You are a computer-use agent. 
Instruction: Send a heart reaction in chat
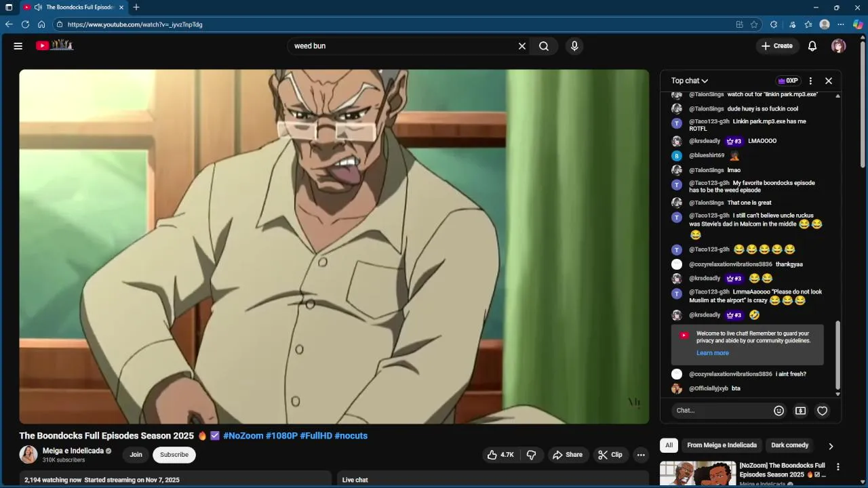pos(822,411)
